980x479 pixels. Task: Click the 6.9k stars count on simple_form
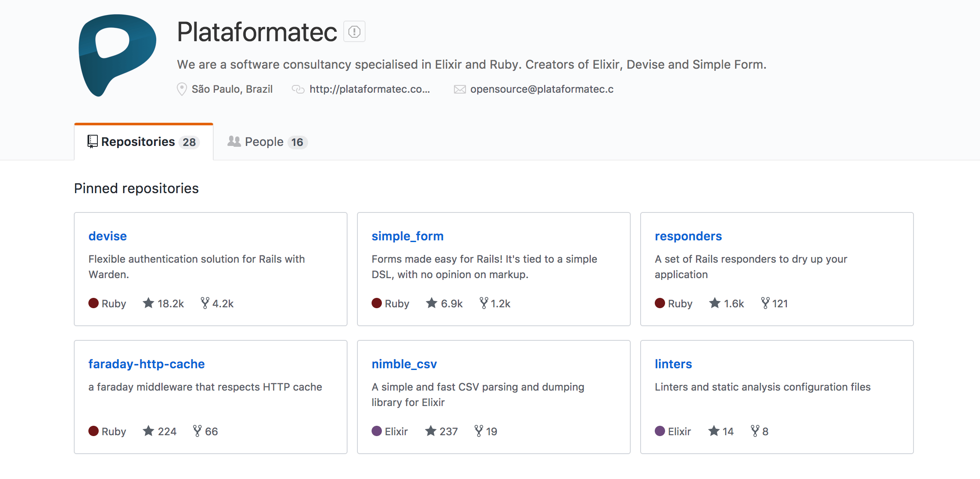pyautogui.click(x=452, y=304)
